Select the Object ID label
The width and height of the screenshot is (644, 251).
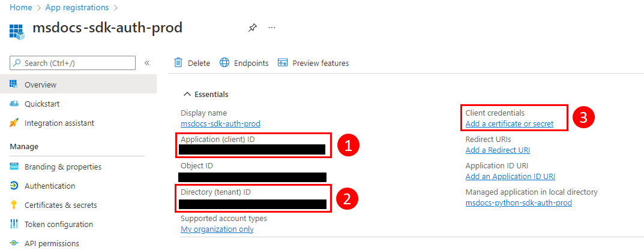pyautogui.click(x=197, y=166)
